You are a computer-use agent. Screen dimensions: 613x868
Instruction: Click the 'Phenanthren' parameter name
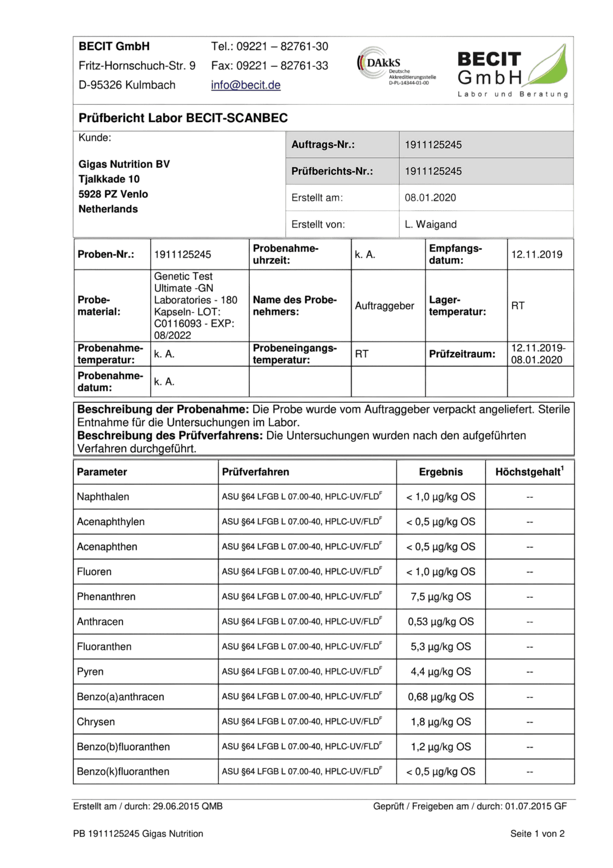[106, 597]
